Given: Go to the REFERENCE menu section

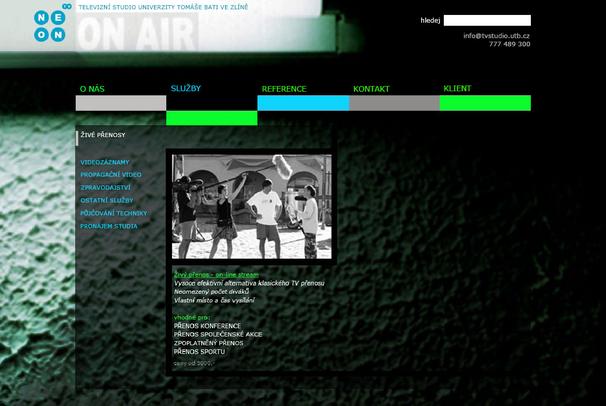Looking at the screenshot, I should pos(284,89).
